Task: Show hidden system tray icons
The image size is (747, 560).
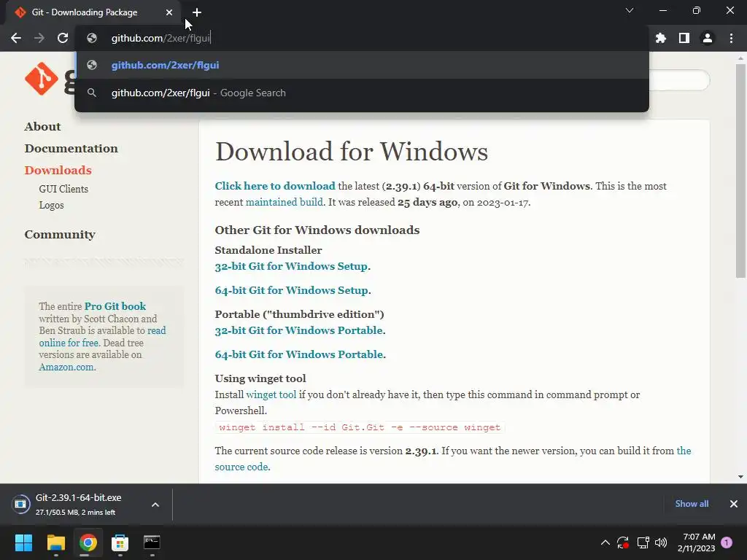Action: [605, 542]
